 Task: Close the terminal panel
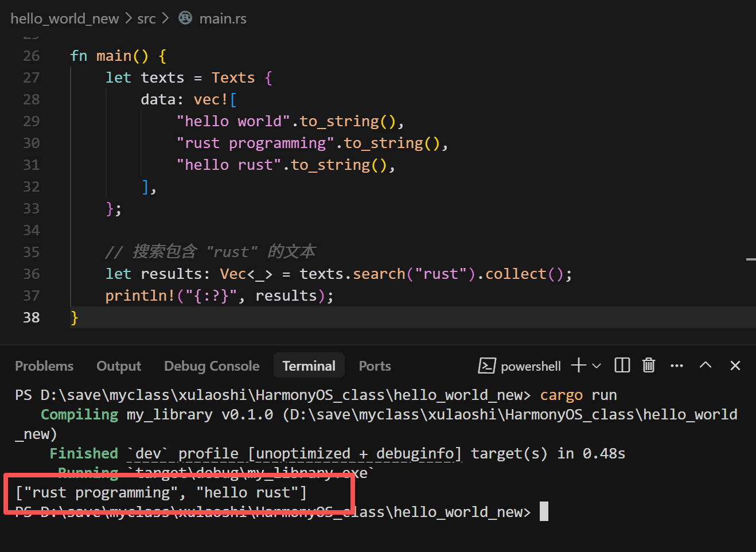(x=735, y=366)
